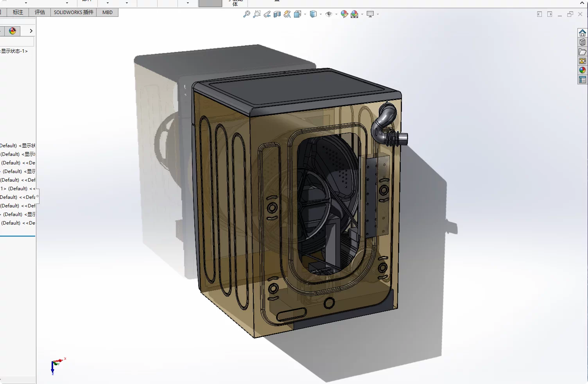Expand the left panel's right chevron arrow

31,31
